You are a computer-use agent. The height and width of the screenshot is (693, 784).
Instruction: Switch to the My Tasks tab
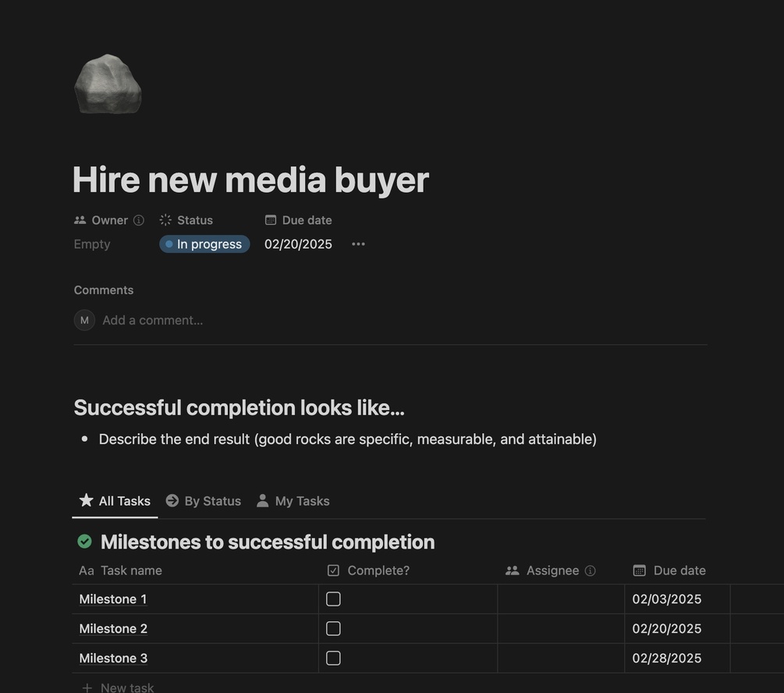point(293,501)
